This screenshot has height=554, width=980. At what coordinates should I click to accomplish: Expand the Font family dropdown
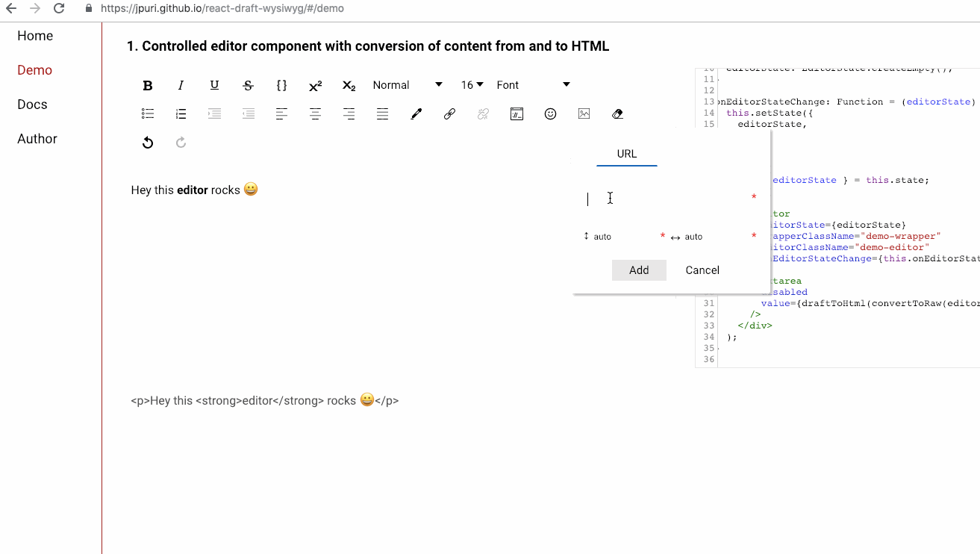(x=531, y=84)
